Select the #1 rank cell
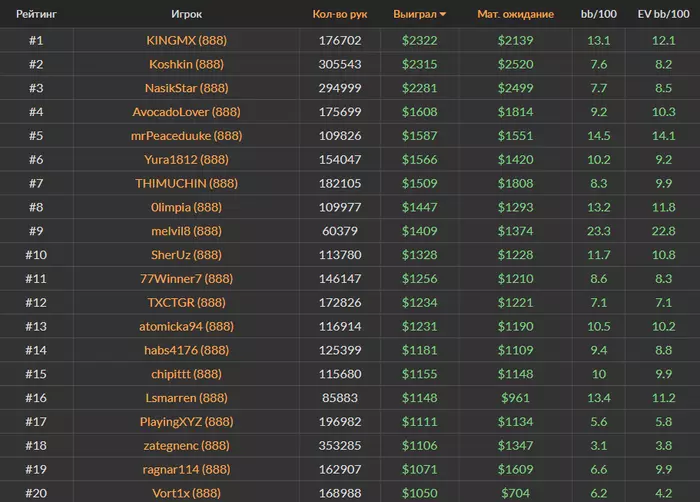 point(36,41)
